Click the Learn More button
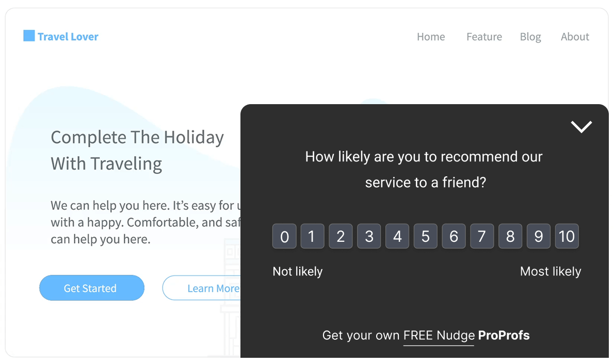The width and height of the screenshot is (614, 364). [213, 288]
